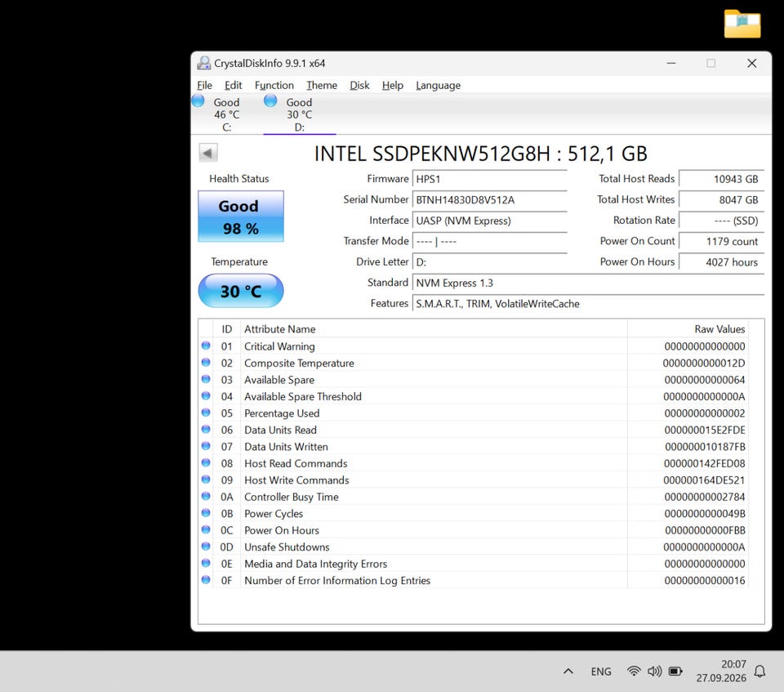Show hidden tray icons chevron

568,672
